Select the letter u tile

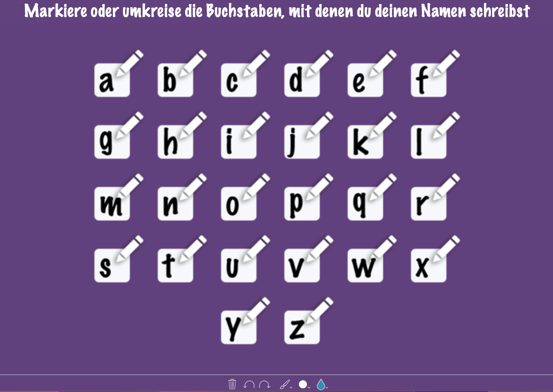[239, 265]
